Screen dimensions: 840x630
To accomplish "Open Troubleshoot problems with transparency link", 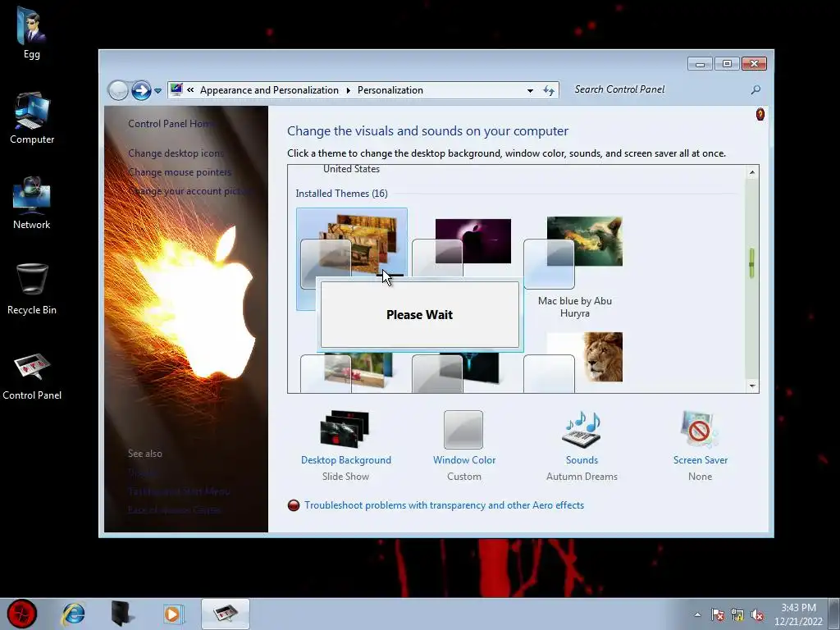I will coord(444,505).
